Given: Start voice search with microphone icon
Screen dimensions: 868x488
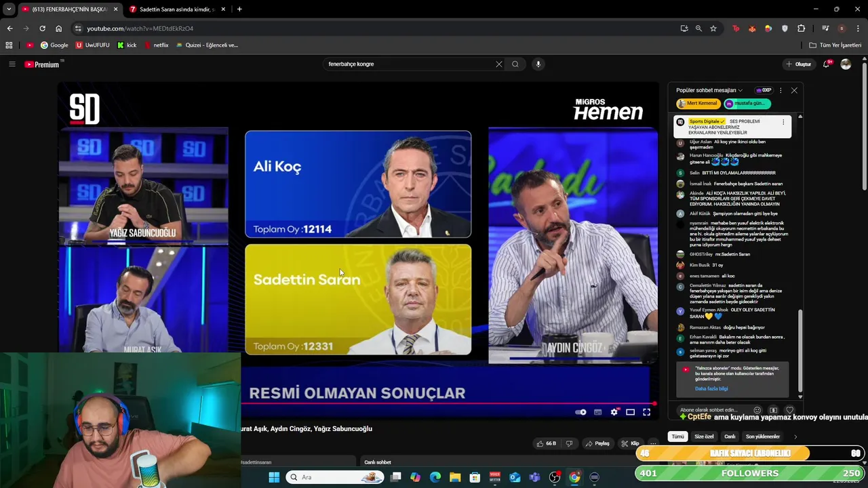Looking at the screenshot, I should (x=538, y=64).
